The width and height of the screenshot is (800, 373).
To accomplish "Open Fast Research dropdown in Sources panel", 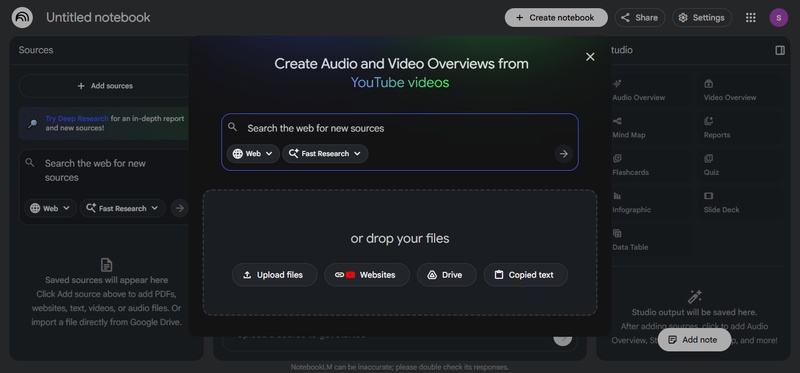I will (x=122, y=208).
